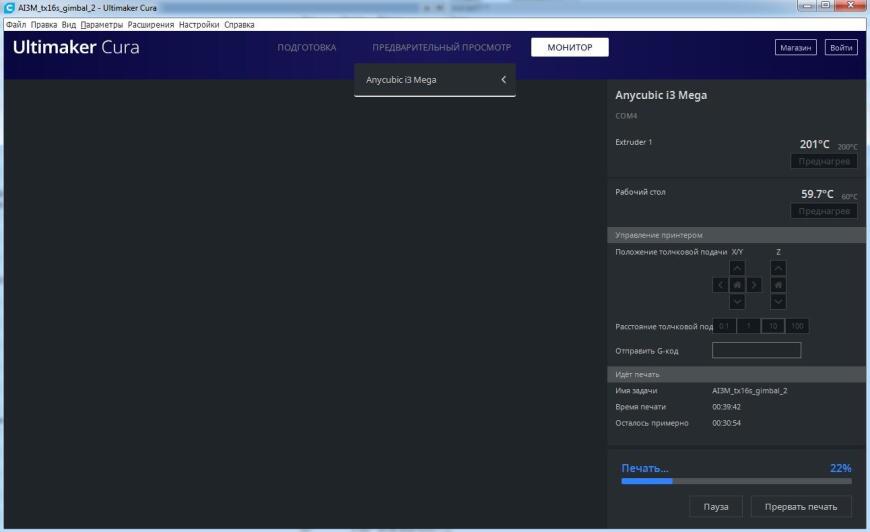Set jog distance to 10

click(x=773, y=326)
